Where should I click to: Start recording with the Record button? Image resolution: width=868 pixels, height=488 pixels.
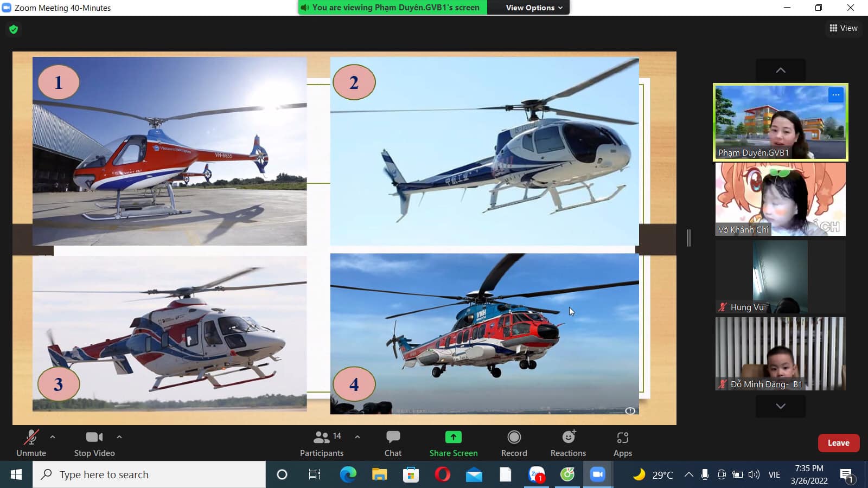(514, 443)
